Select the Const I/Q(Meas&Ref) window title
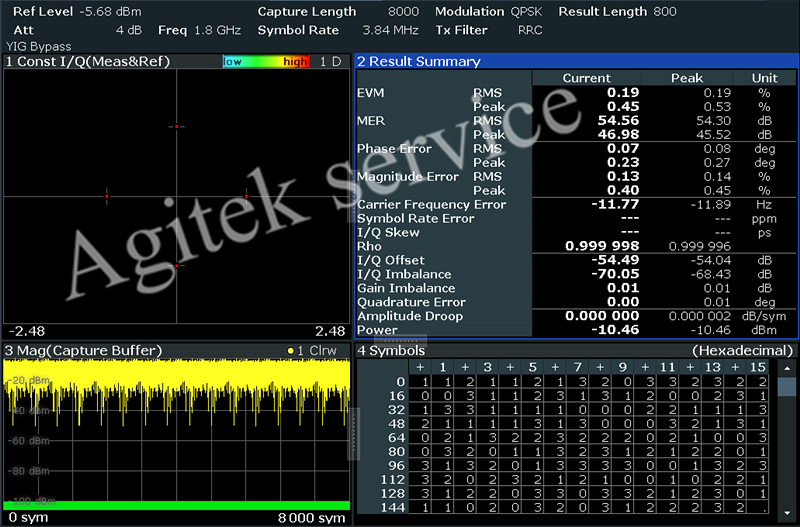This screenshot has height=527, width=800. point(87,62)
